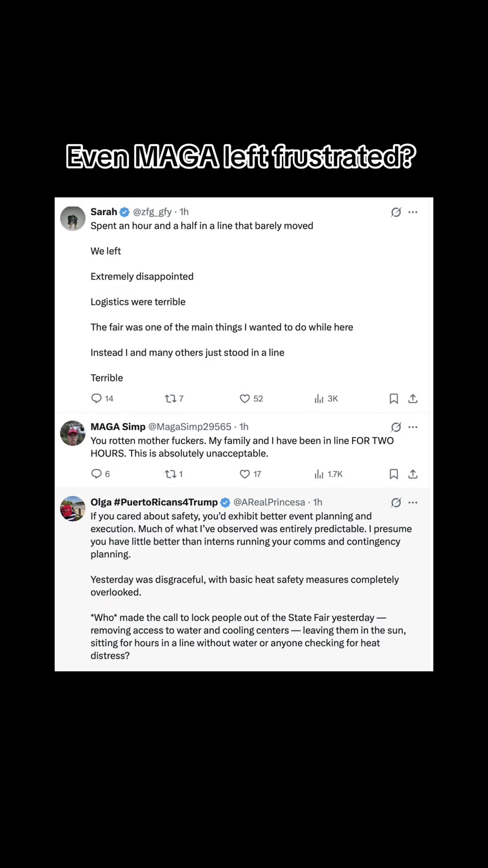
Task: Share MAGA Simp's post
Action: pyautogui.click(x=413, y=474)
